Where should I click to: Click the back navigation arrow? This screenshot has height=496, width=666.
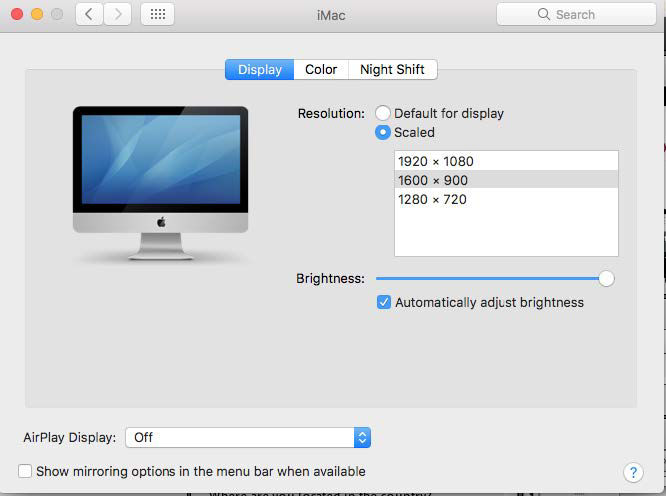point(89,14)
